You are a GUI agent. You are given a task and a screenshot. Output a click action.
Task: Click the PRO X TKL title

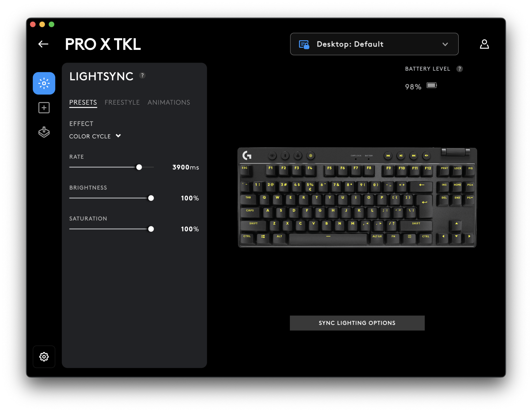click(103, 44)
